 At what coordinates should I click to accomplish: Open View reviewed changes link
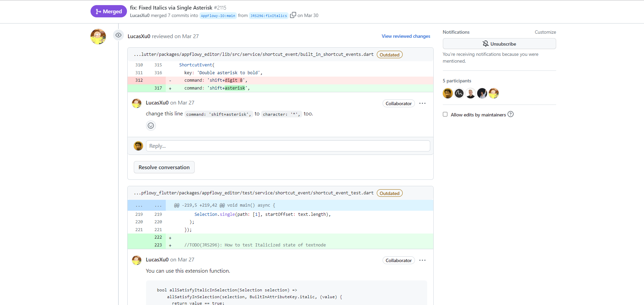pos(406,36)
